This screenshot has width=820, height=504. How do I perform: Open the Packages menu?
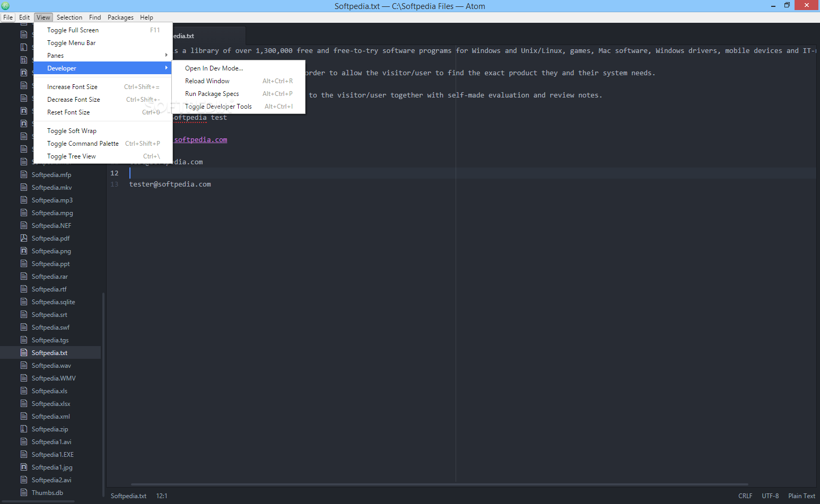(120, 17)
